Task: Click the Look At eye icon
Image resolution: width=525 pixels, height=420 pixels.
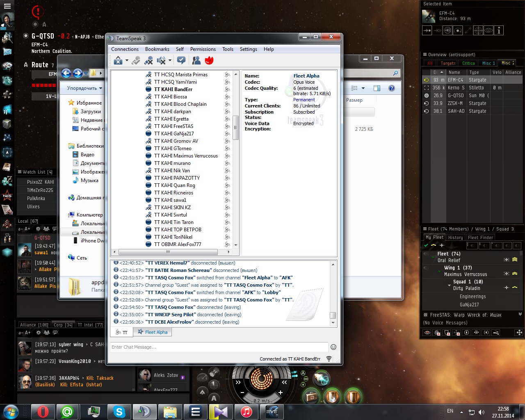Action: [x=488, y=30]
